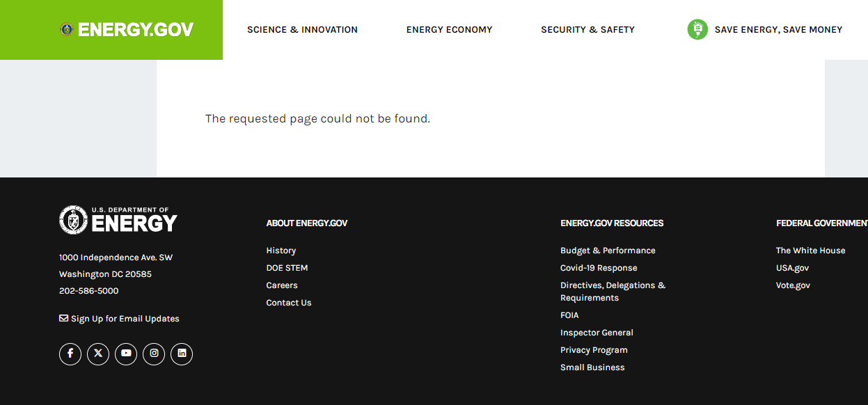Select Save Energy, Save Money menu item
The height and width of the screenshot is (405, 868).
[778, 30]
